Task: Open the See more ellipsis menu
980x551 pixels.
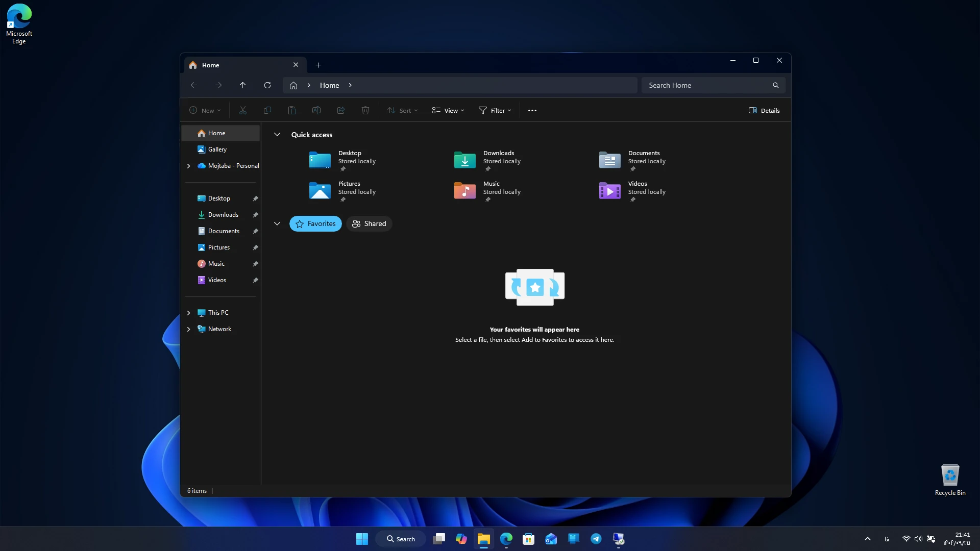Action: (532, 110)
